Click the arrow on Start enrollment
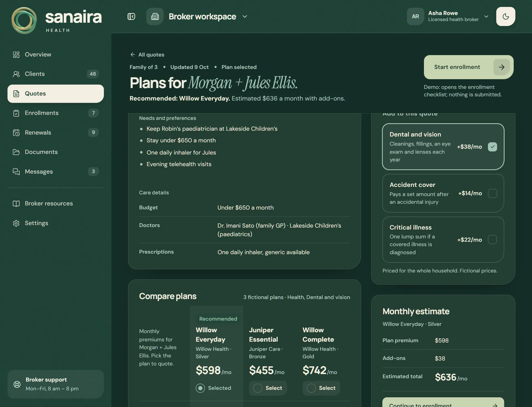532x407 pixels. coord(502,67)
